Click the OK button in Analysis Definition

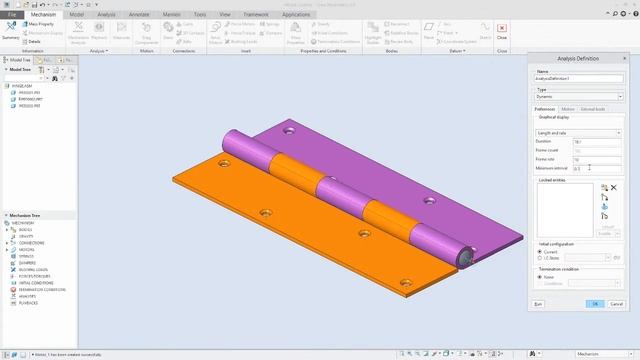tap(595, 304)
